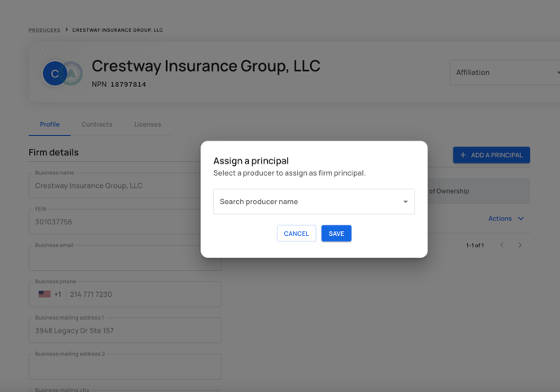Open the Actions menu link

[x=500, y=219]
